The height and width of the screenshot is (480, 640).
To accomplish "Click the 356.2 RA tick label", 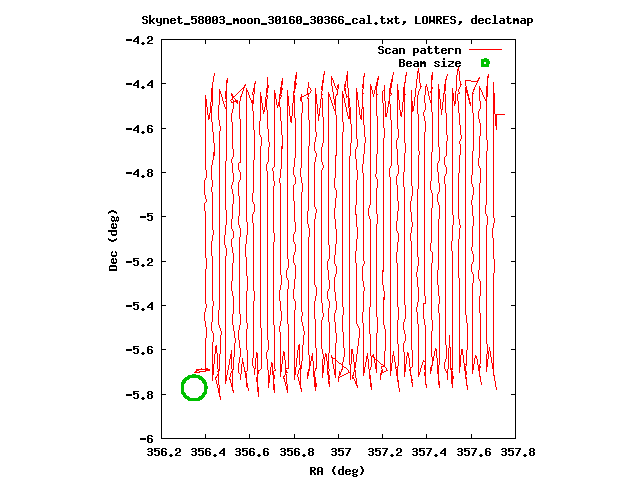I will click(x=164, y=452).
